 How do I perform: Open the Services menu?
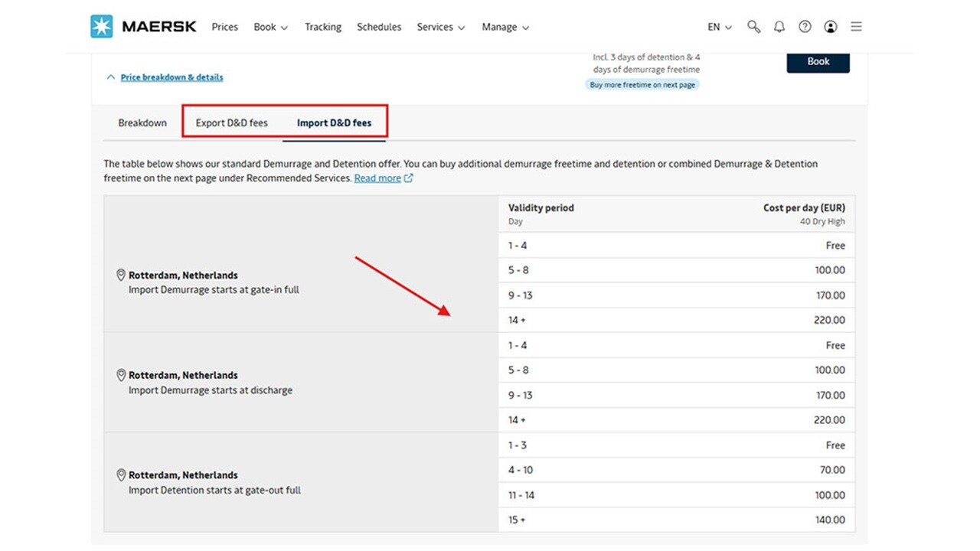coord(440,27)
